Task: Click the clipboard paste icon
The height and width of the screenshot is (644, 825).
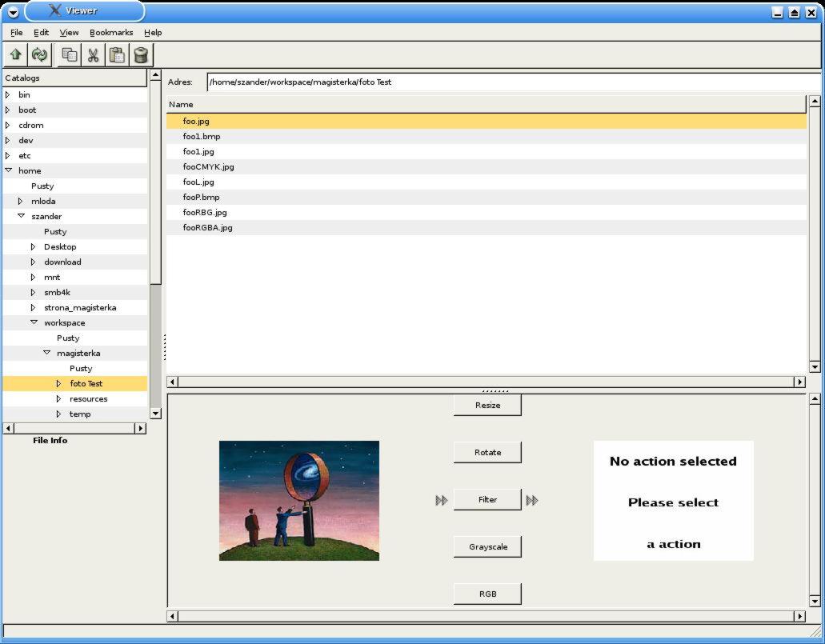Action: coord(117,55)
